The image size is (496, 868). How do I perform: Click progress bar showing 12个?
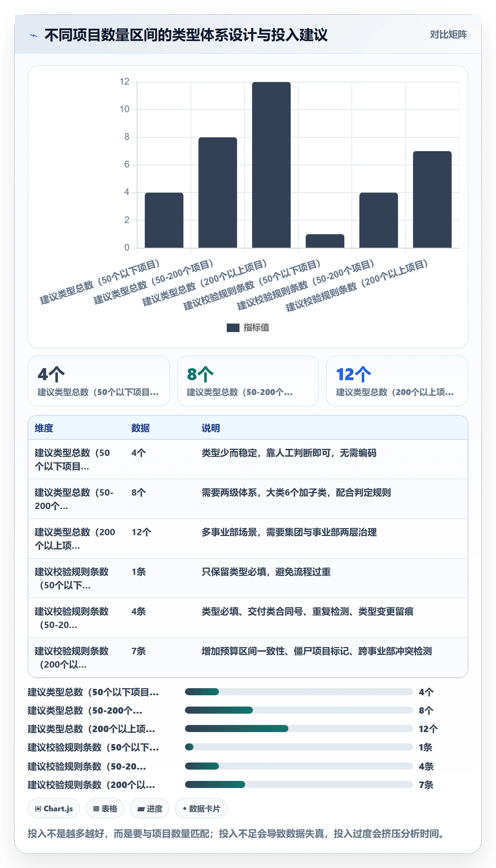[x=299, y=729]
